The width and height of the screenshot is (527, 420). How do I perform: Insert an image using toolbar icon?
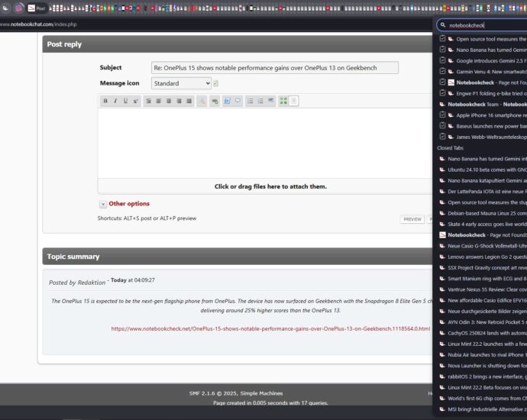228,101
